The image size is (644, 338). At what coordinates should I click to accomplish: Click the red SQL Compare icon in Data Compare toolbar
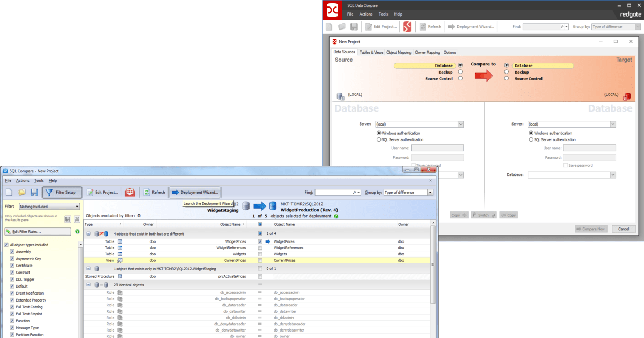coord(407,26)
